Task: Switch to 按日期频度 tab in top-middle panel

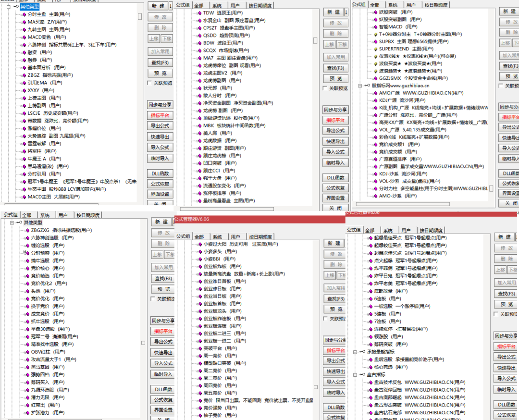Action: [260, 6]
